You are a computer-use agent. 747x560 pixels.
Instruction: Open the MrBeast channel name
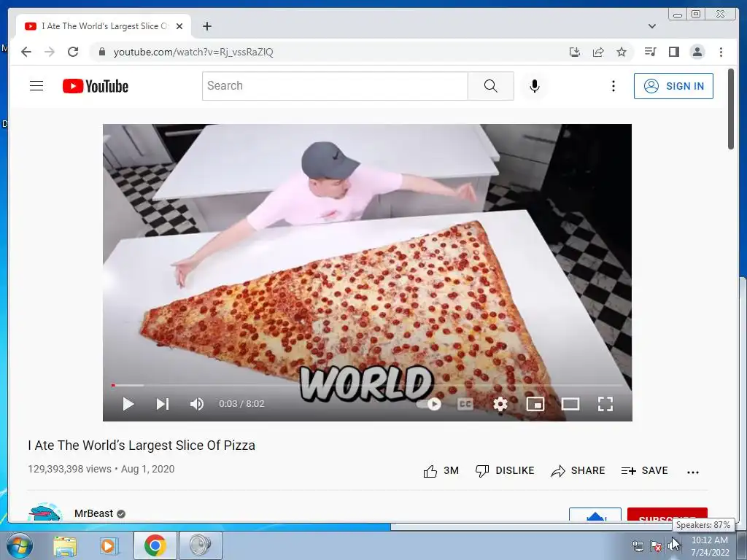(x=94, y=513)
